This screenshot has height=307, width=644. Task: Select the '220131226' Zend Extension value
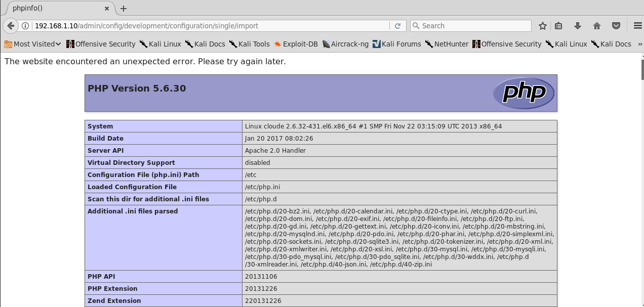[x=263, y=301]
